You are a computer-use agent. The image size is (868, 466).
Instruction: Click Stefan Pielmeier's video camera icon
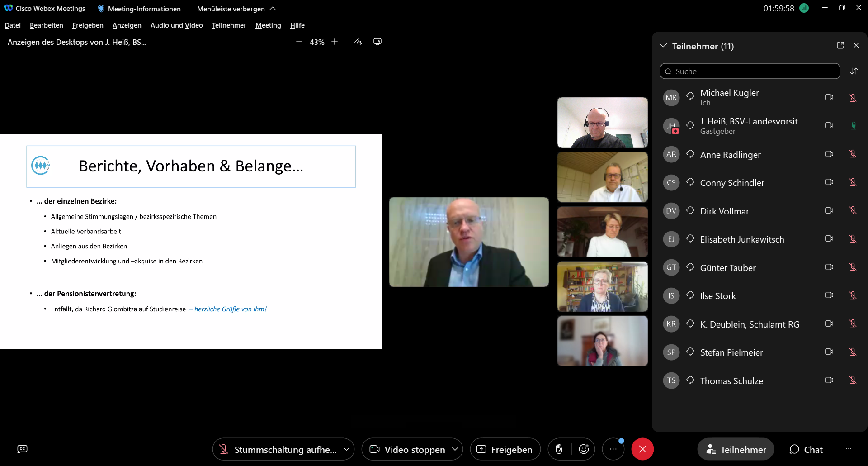tap(829, 352)
